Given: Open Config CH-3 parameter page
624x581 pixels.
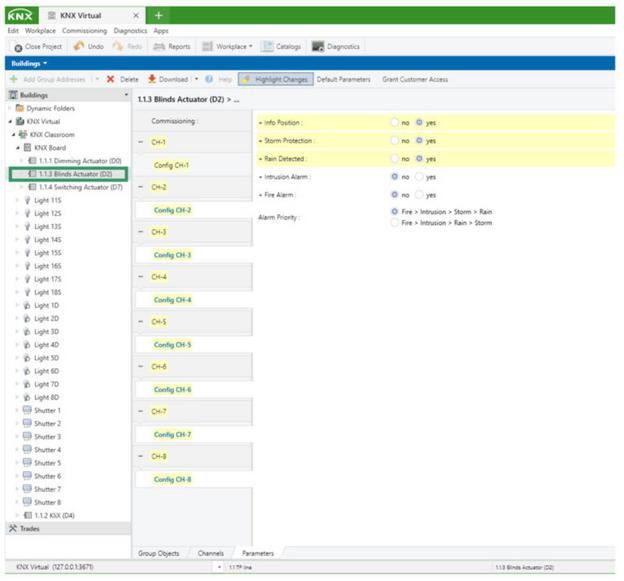Looking at the screenshot, I should pyautogui.click(x=172, y=255).
